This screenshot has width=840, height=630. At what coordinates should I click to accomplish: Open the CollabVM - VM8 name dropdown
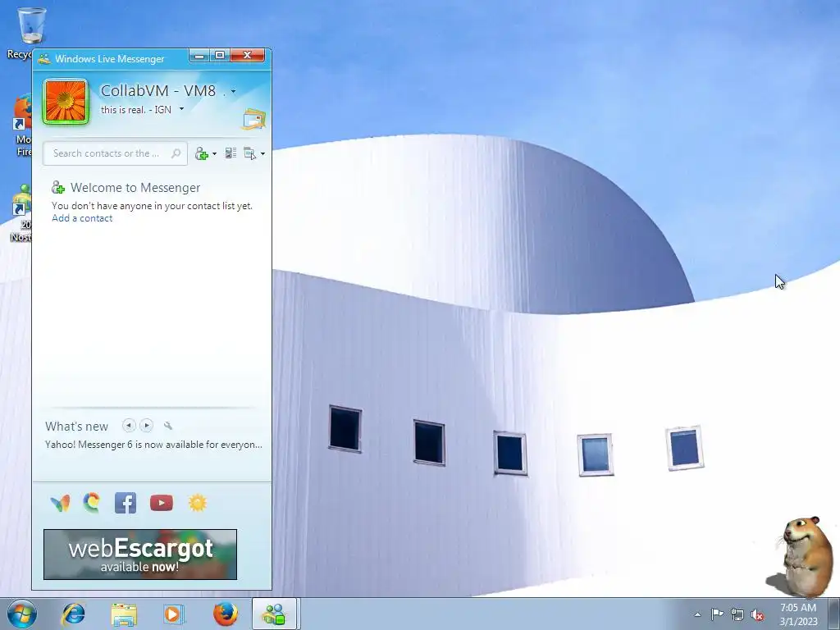[x=233, y=92]
